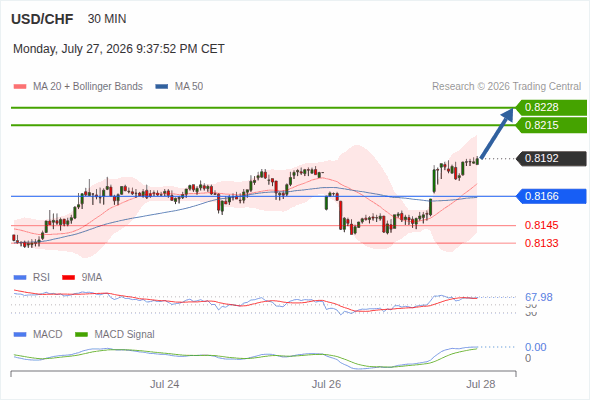The height and width of the screenshot is (400, 590).
Task: Select the 0.8215 resistance price tag
Action: pyautogui.click(x=551, y=125)
